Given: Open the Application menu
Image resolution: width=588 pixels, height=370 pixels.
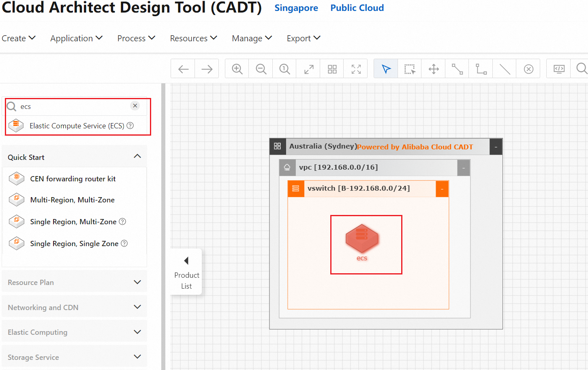Looking at the screenshot, I should [76, 38].
